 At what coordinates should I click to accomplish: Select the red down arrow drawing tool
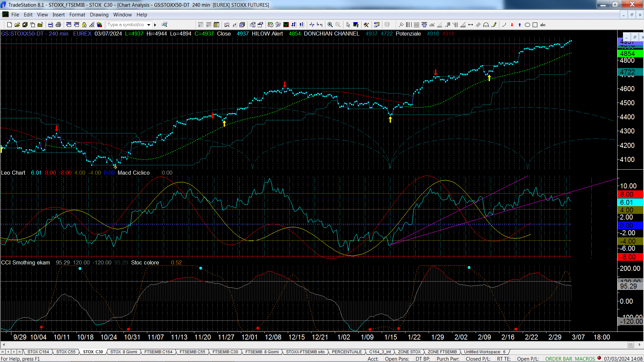click(x=512, y=25)
